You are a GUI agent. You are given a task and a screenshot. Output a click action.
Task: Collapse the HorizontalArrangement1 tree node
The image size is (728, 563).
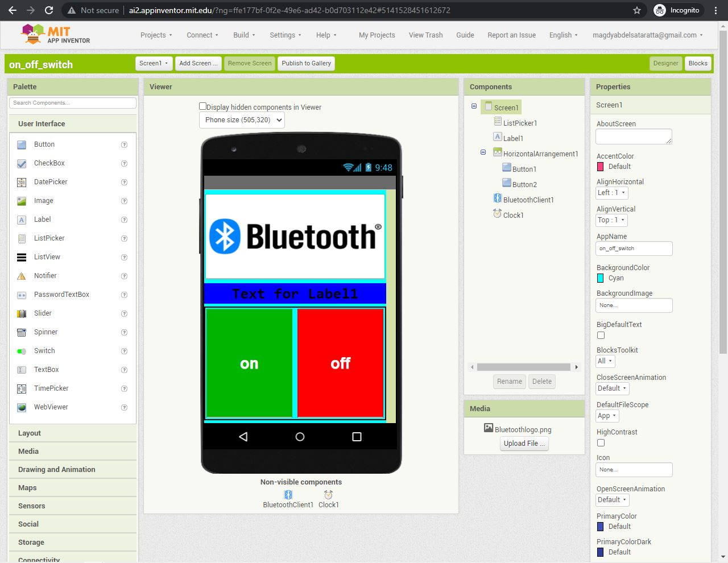click(483, 152)
